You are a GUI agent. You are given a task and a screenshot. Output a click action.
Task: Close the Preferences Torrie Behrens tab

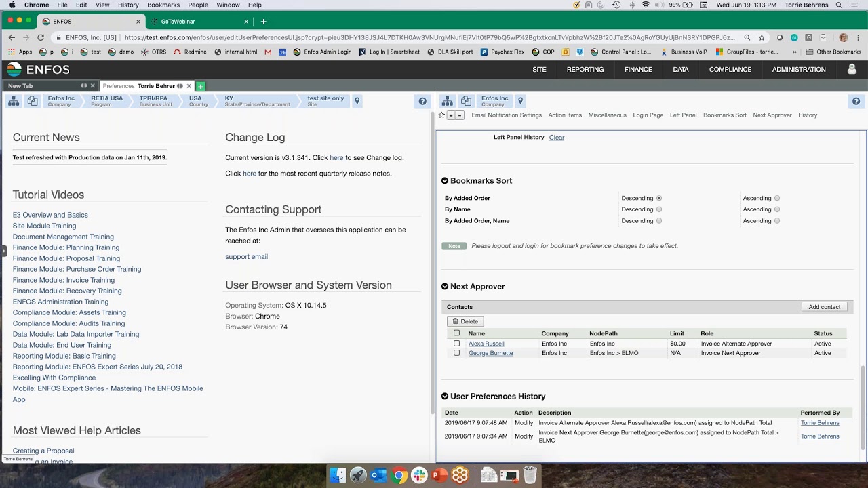point(189,86)
